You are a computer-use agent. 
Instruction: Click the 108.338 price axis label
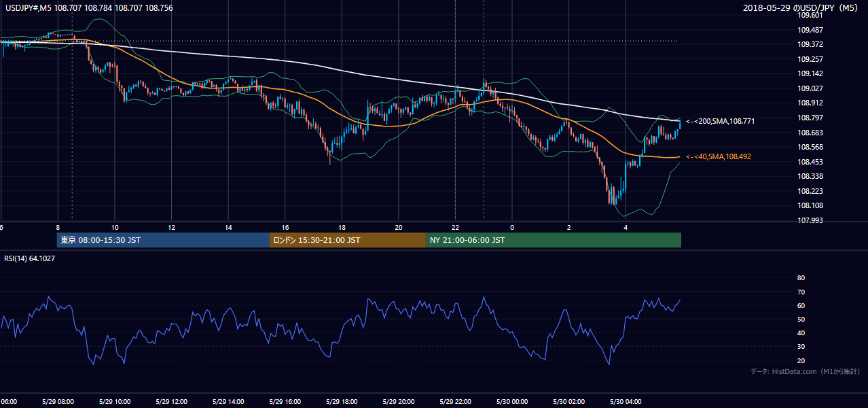pos(810,176)
